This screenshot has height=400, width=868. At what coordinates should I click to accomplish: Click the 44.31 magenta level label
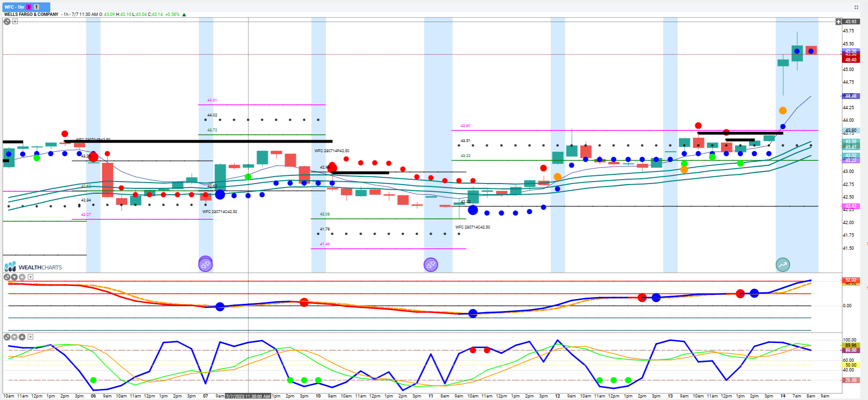point(212,100)
